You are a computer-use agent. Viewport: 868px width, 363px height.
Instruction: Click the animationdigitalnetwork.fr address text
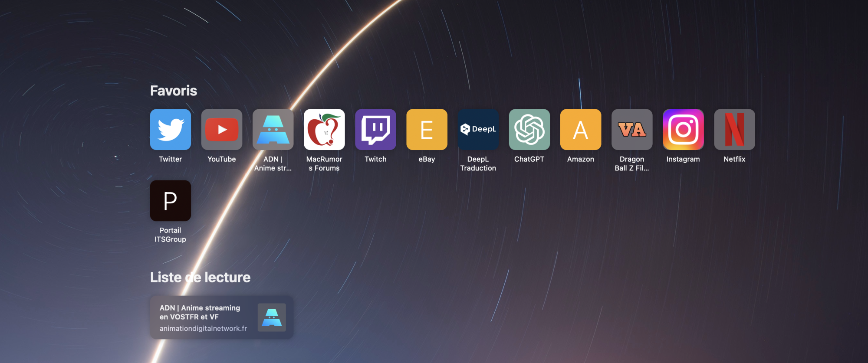203,329
